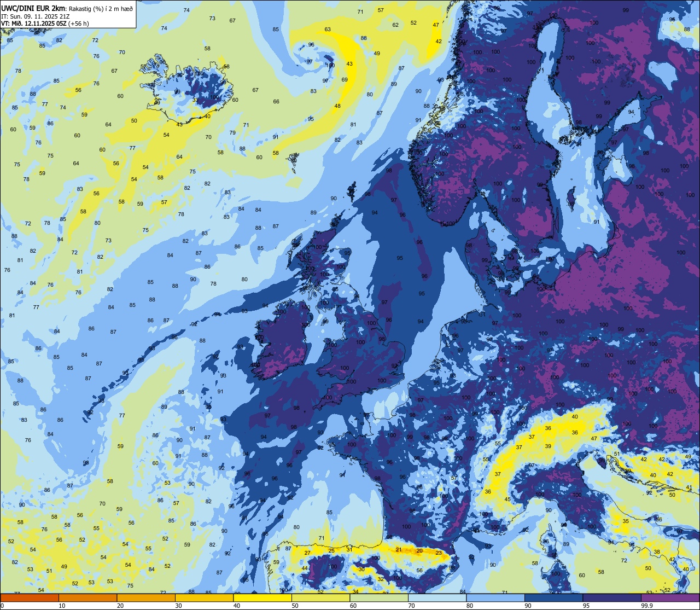Click the orange 10–20 legend swatch
This screenshot has width=700, height=610.
pyautogui.click(x=87, y=597)
